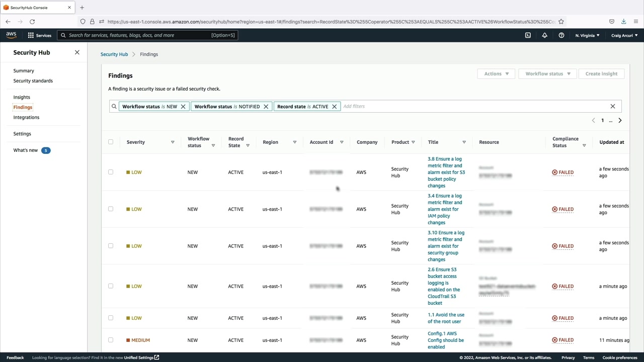644x362 pixels.
Task: Sort by the Product column arrow
Action: pos(414,142)
